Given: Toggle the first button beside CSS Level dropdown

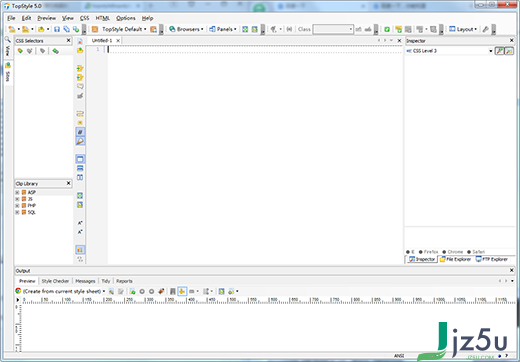Looking at the screenshot, I should click(499, 51).
